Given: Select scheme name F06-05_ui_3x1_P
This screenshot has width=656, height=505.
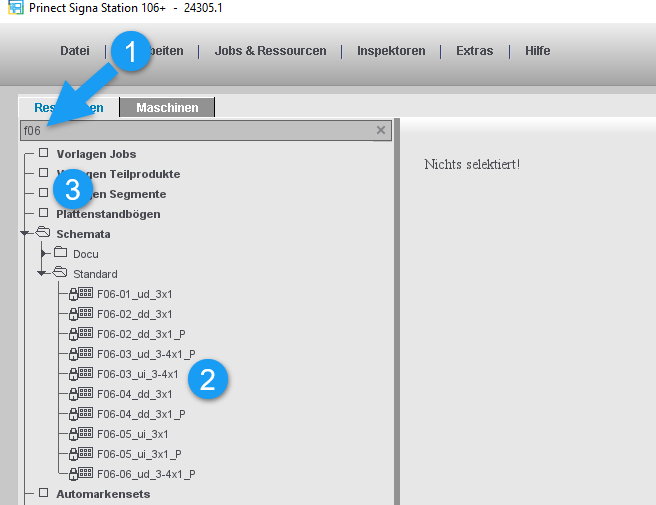Looking at the screenshot, I should (x=139, y=454).
